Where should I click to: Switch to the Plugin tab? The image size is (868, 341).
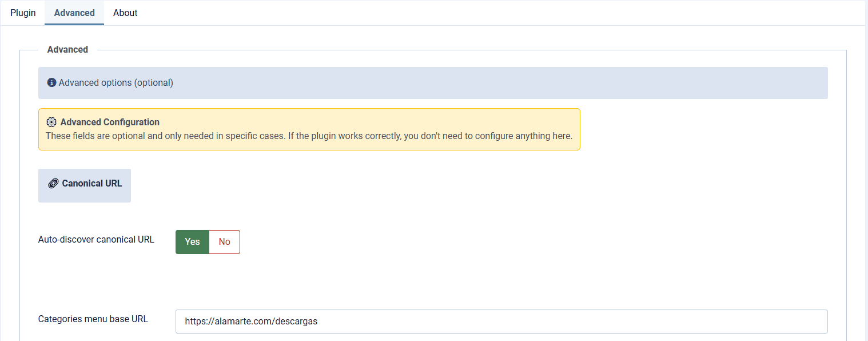(23, 13)
